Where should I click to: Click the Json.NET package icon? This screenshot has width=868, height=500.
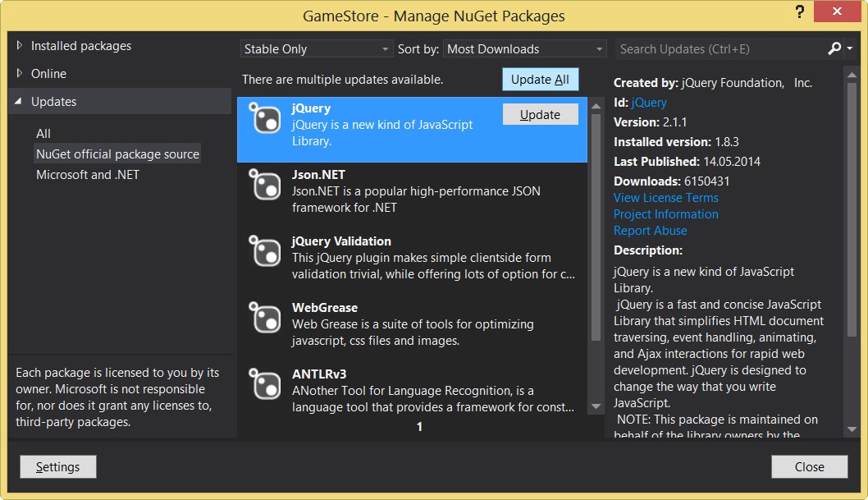click(265, 185)
